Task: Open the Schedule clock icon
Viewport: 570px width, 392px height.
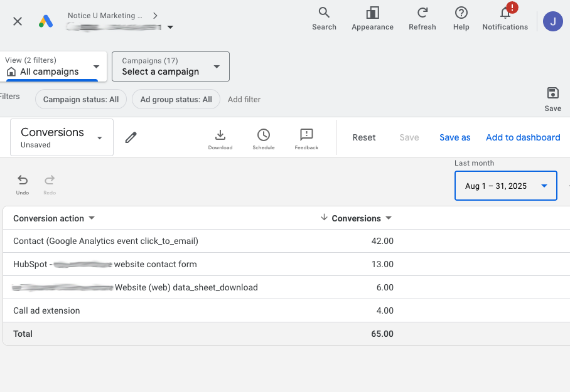Action: 264,135
